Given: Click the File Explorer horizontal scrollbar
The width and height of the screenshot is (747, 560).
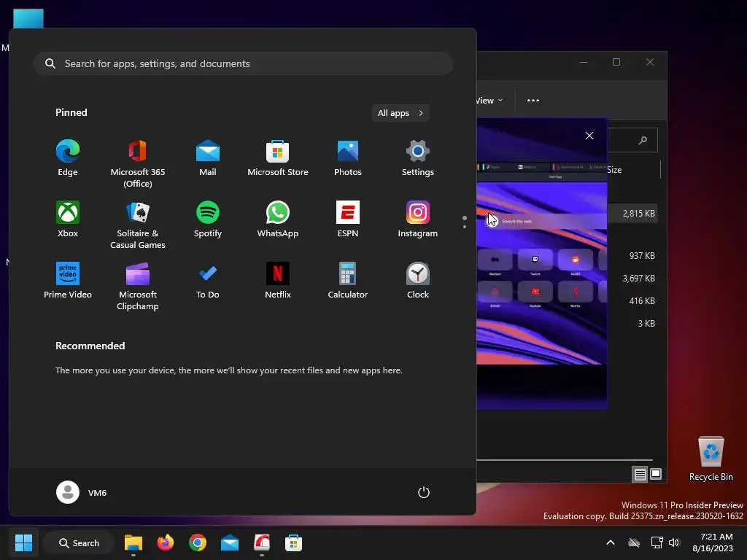Looking at the screenshot, I should point(565,460).
